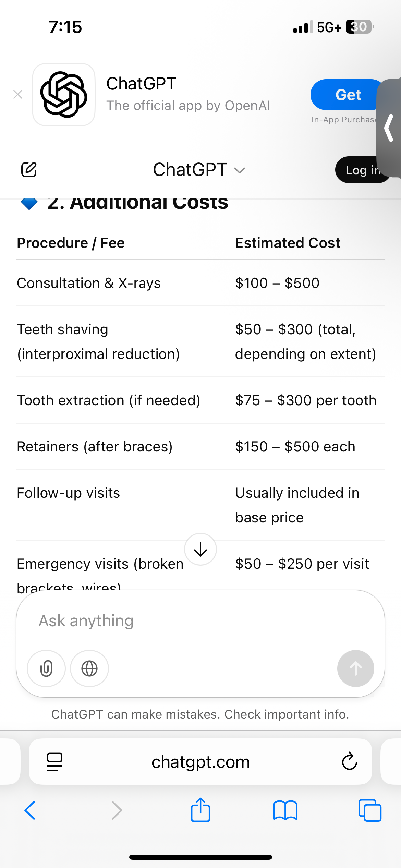Focus the Ask anything input field
This screenshot has height=868, width=401.
200,621
